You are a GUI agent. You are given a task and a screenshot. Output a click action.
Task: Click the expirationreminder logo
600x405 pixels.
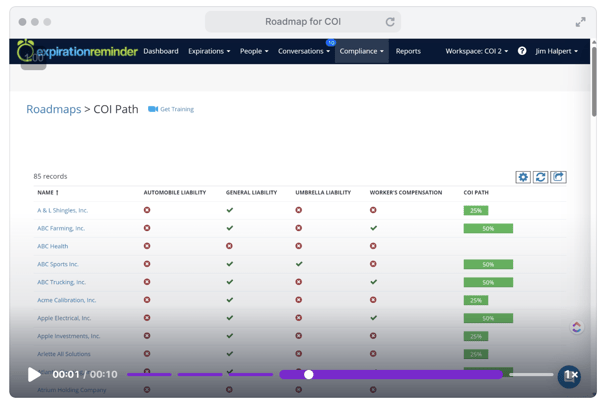tap(77, 51)
